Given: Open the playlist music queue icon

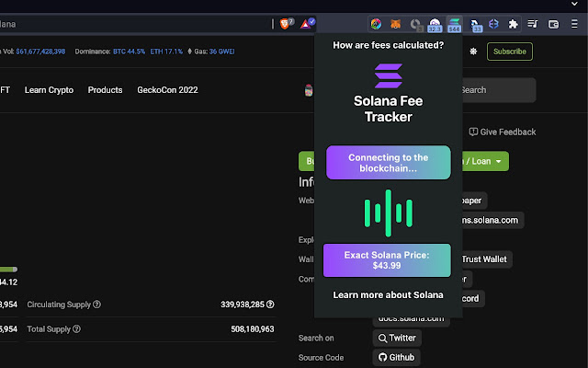Looking at the screenshot, I should pos(533,24).
